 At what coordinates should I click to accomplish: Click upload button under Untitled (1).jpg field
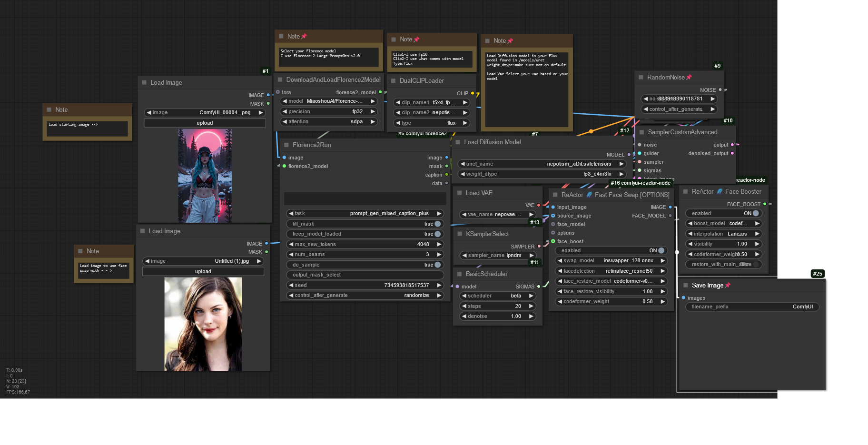click(203, 272)
